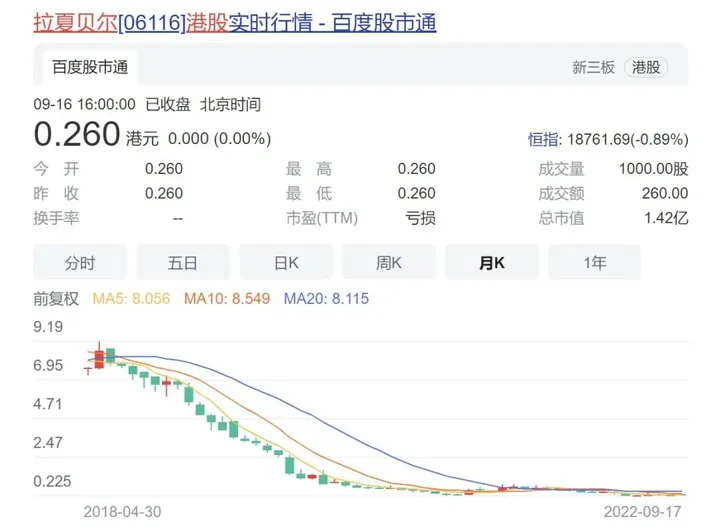Click the 成交量 1000.00股 value
Viewport: 720px width, 527px height.
[653, 169]
